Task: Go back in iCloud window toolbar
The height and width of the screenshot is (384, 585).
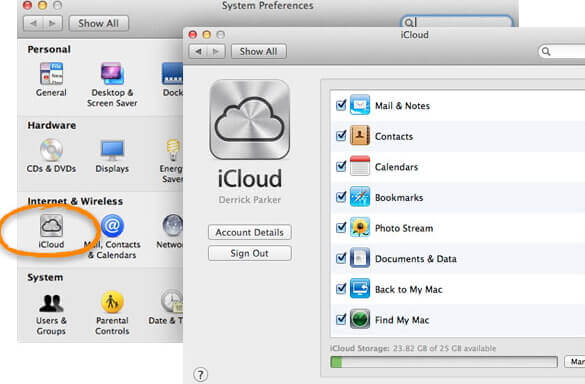Action: pos(198,51)
